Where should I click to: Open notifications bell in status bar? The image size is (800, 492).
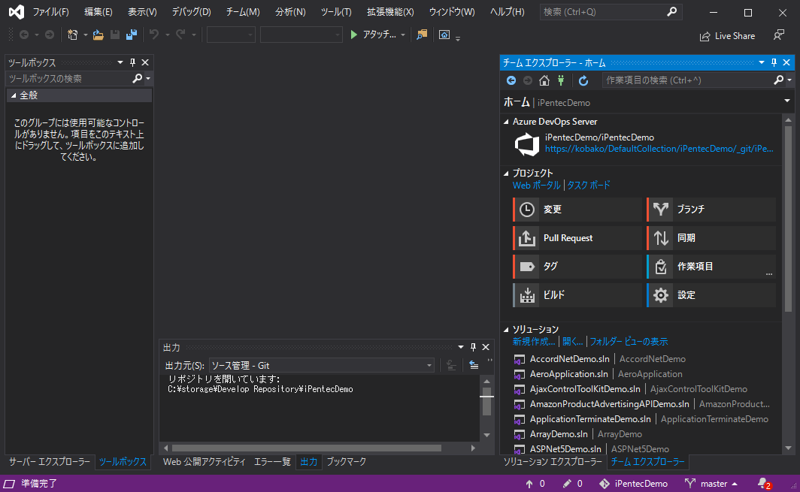tap(764, 483)
